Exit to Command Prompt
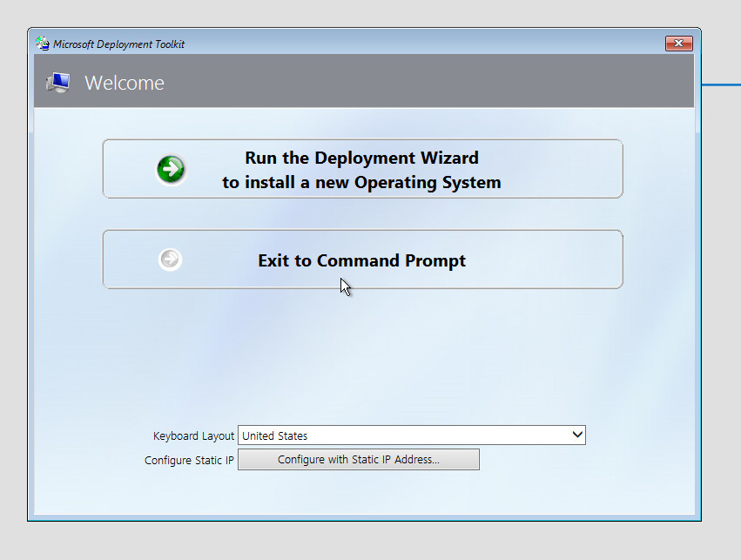 pos(361,259)
